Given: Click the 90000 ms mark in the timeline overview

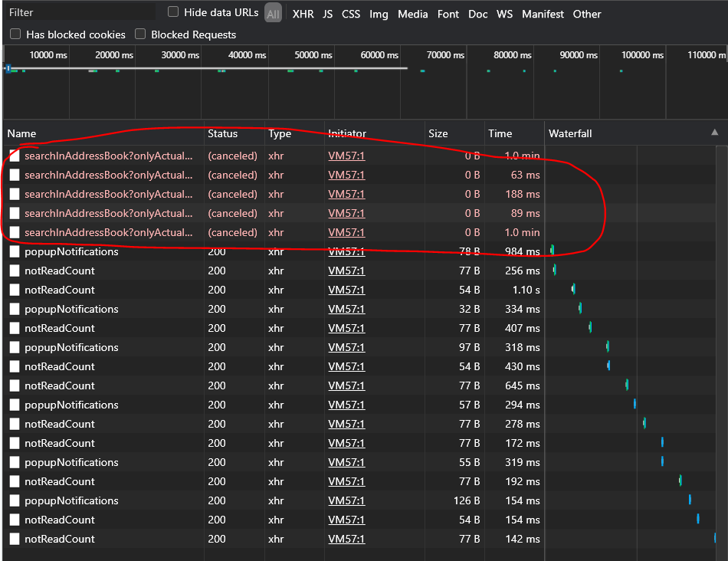Looking at the screenshot, I should pyautogui.click(x=579, y=55).
